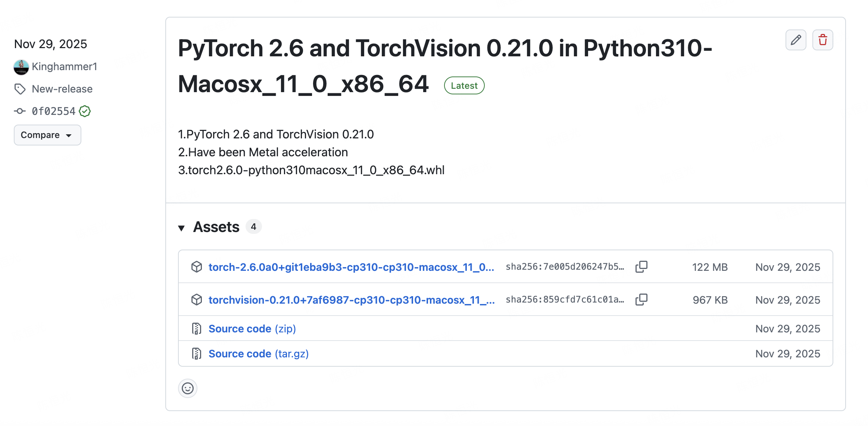
Task: Copy the sha256 hash of the torch wheel
Action: click(x=641, y=267)
